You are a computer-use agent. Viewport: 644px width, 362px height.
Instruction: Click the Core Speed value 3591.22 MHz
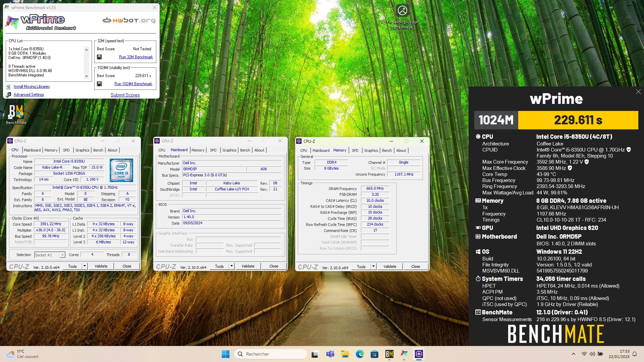click(x=51, y=224)
